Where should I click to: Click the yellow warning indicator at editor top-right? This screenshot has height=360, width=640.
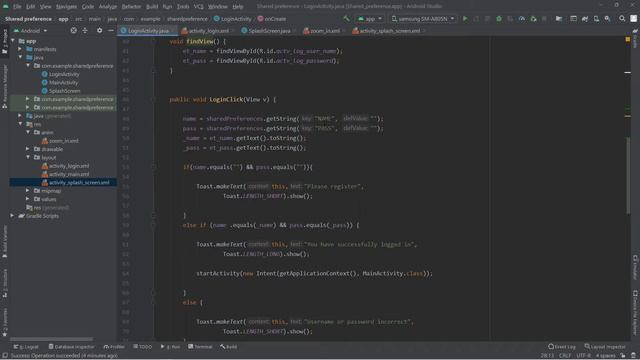(x=628, y=39)
